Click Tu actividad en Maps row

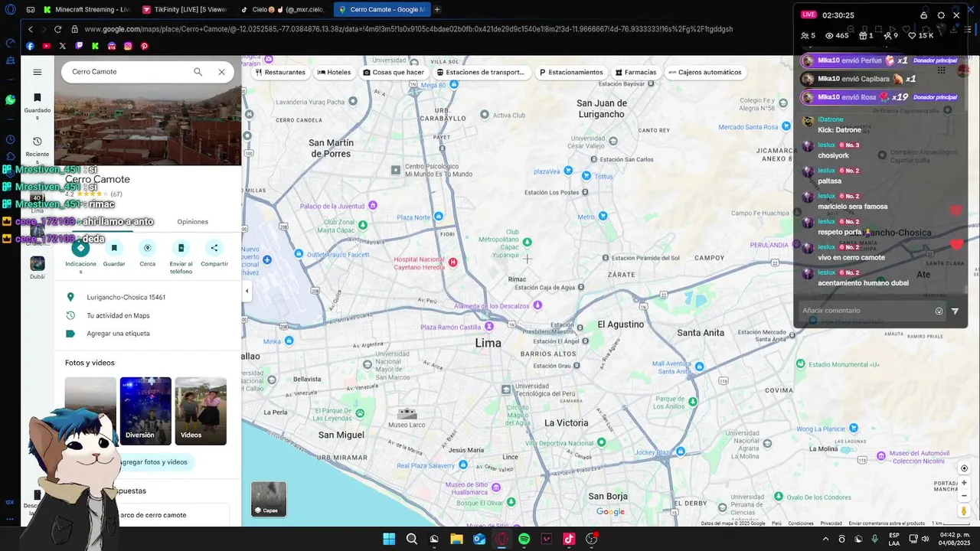pyautogui.click(x=148, y=315)
